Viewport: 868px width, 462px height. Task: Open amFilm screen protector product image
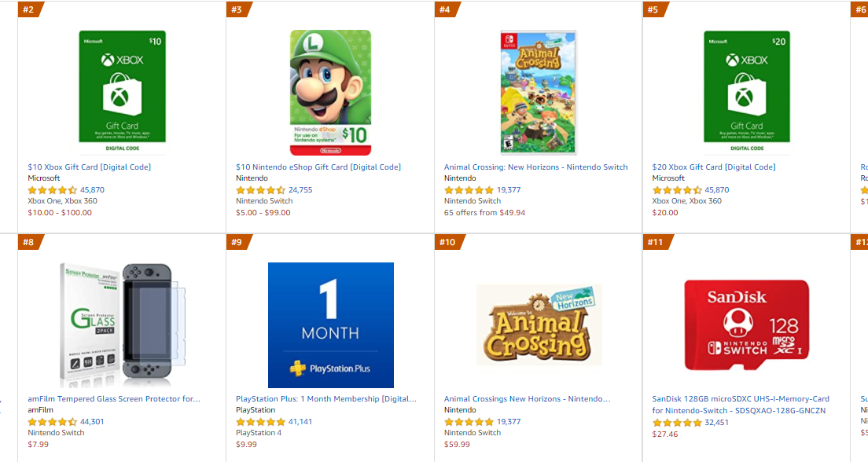point(123,324)
